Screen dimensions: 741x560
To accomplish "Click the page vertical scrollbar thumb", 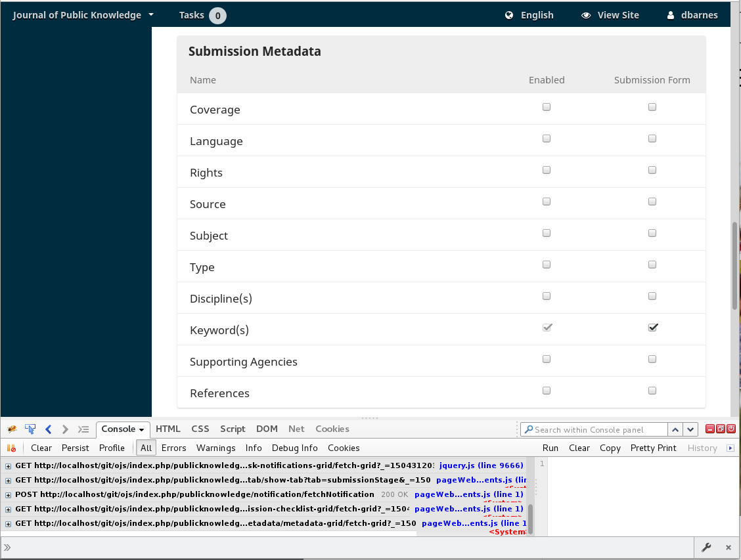I will 734,266.
